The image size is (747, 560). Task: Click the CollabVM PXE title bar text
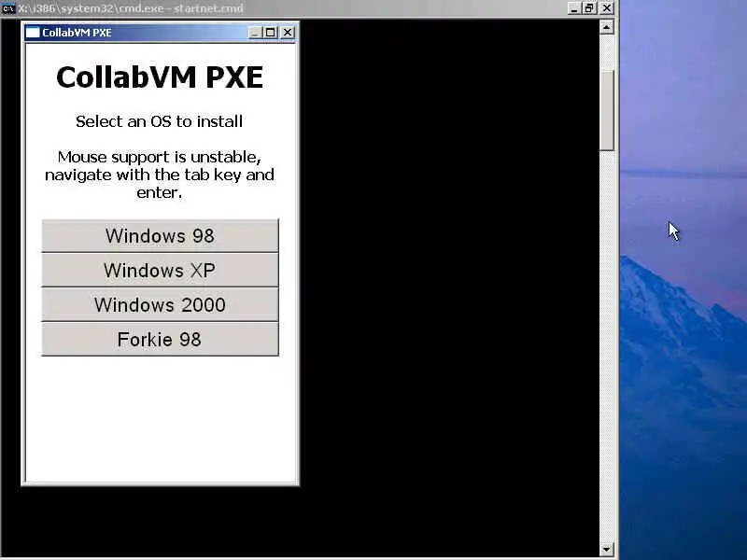pyautogui.click(x=77, y=33)
